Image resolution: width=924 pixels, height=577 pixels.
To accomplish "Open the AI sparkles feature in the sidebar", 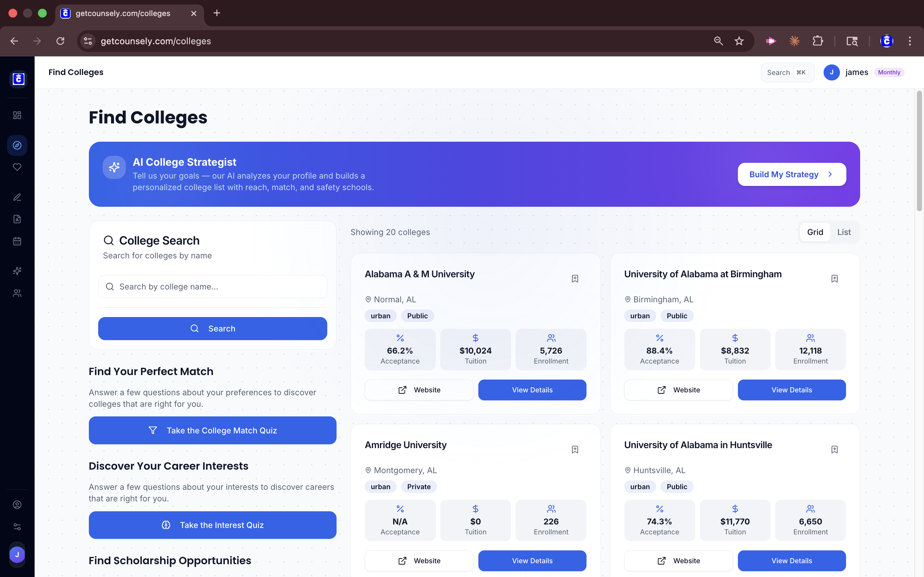I will pyautogui.click(x=17, y=271).
